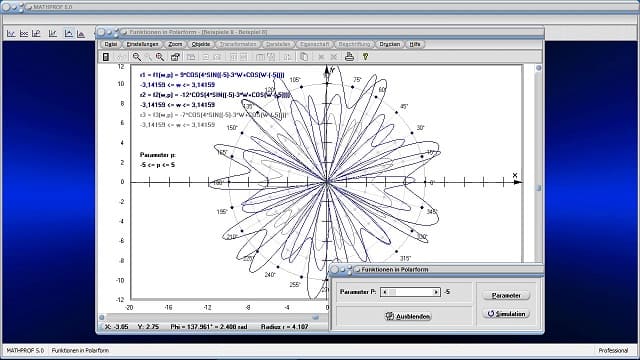Screen dimensions: 640x360
Task: Click the r1 function formula text
Action: pyautogui.click(x=212, y=75)
